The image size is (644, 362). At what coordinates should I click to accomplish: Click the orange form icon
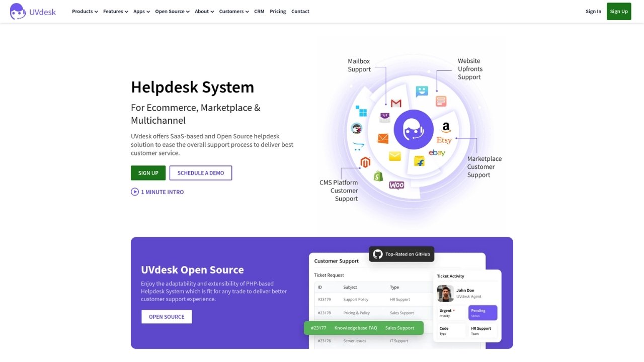pos(441,101)
